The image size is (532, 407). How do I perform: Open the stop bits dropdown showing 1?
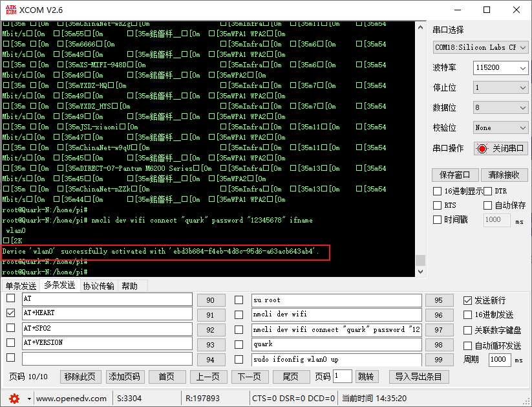(x=500, y=87)
